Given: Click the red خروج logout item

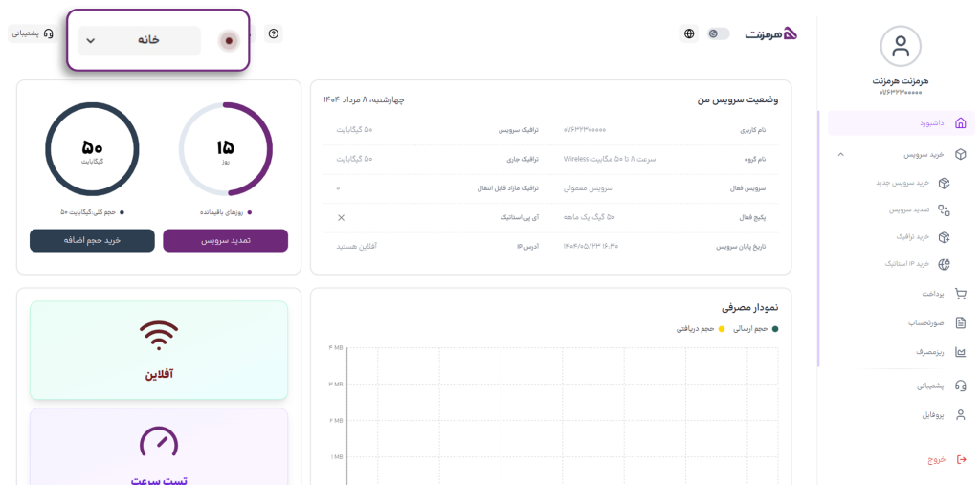Looking at the screenshot, I should click(947, 459).
